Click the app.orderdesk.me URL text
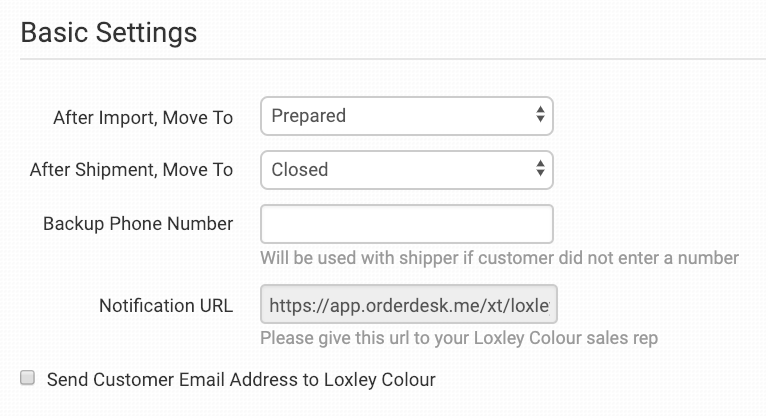The image size is (766, 416). point(410,306)
